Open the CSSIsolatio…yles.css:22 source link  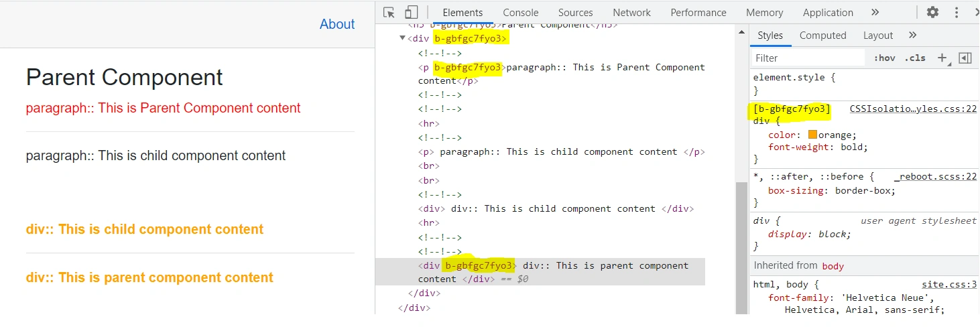pos(913,109)
